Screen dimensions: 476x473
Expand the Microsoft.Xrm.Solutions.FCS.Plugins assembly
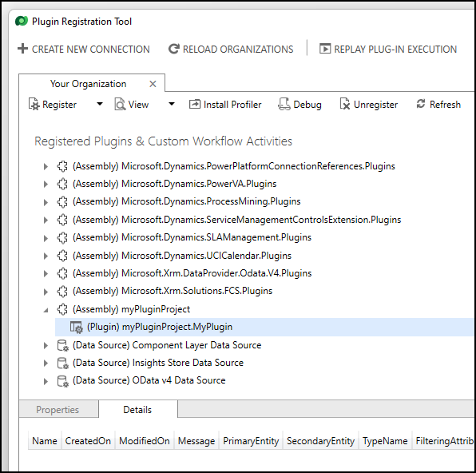[x=46, y=292]
